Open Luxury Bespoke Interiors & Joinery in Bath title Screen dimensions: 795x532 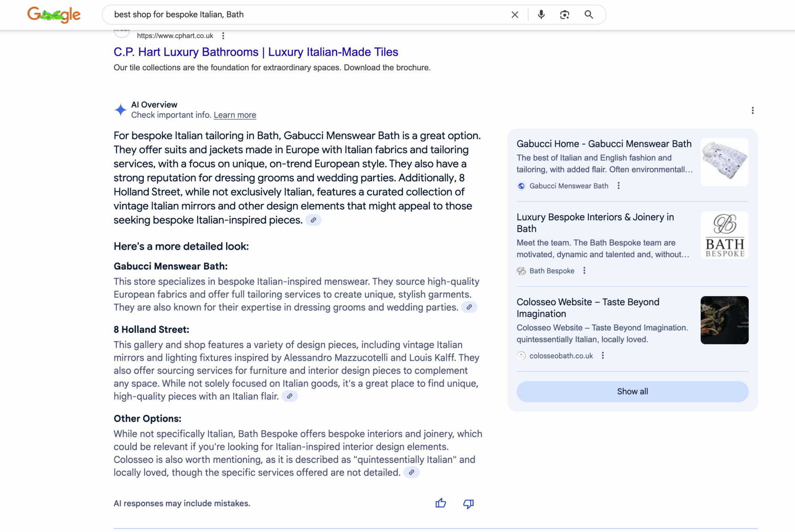point(595,223)
